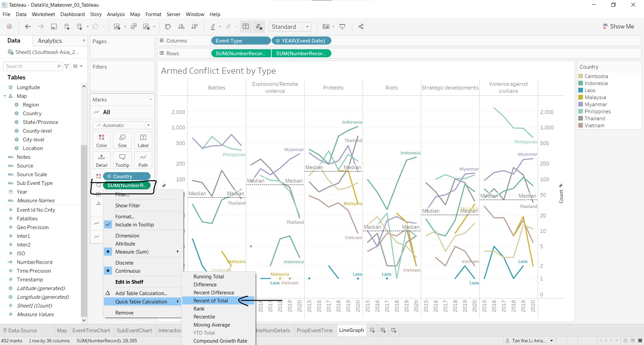Screen dimensions: 644x345
Task: Select the Dimension option in context menu
Action: coord(127,236)
